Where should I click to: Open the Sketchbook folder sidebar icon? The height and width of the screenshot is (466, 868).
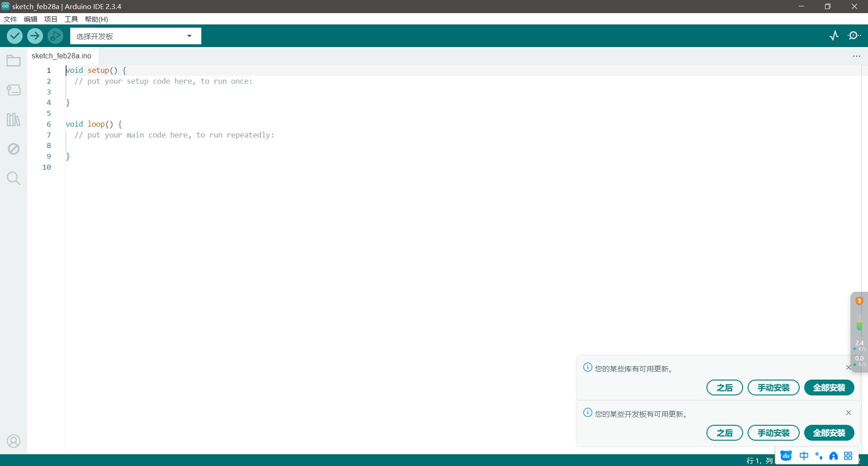click(14, 61)
